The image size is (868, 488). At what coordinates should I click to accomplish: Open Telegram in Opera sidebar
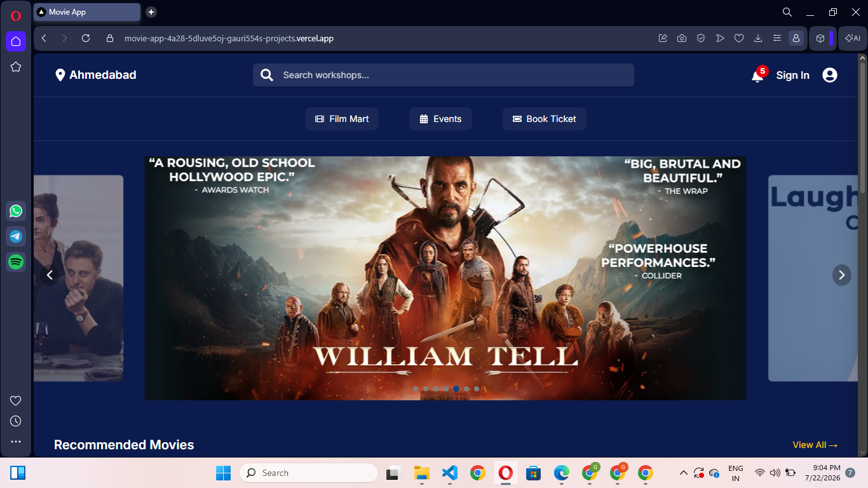(16, 236)
